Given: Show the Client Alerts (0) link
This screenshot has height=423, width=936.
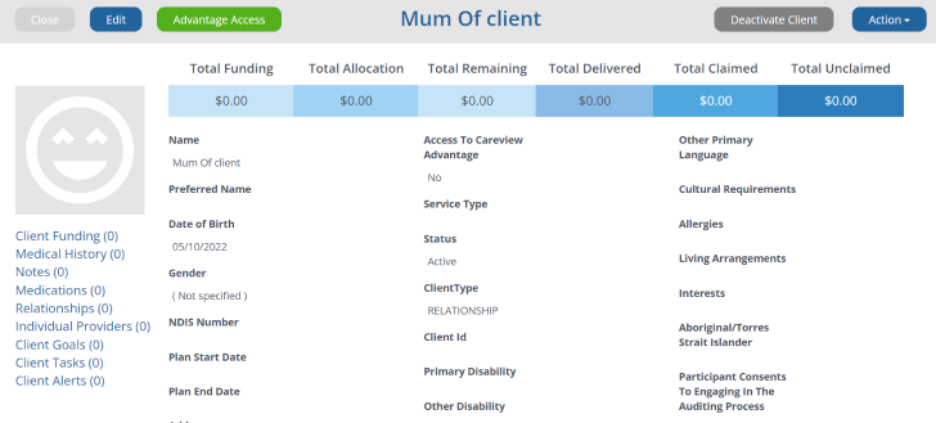Looking at the screenshot, I should tap(60, 381).
